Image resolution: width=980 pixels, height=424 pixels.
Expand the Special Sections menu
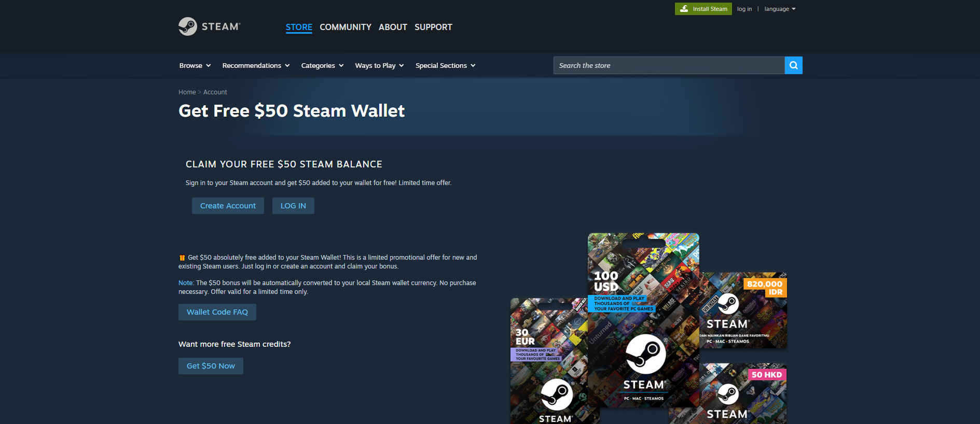coord(445,65)
